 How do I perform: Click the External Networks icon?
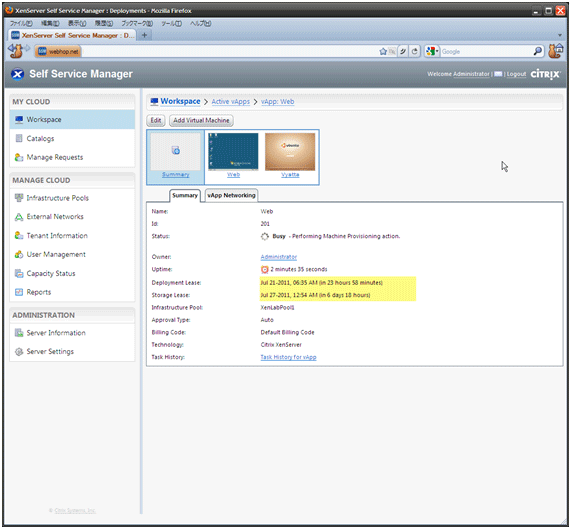(x=19, y=217)
